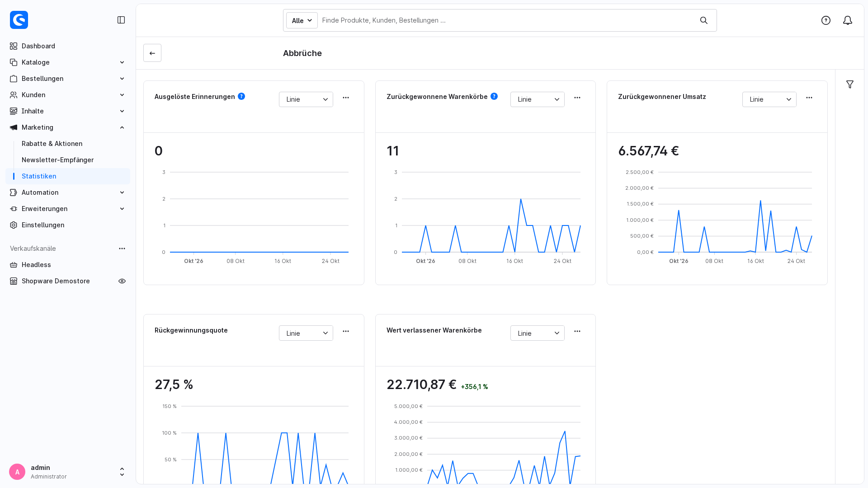Open the Kunden menu item
Image resolution: width=868 pixels, height=488 pixels.
(68, 95)
